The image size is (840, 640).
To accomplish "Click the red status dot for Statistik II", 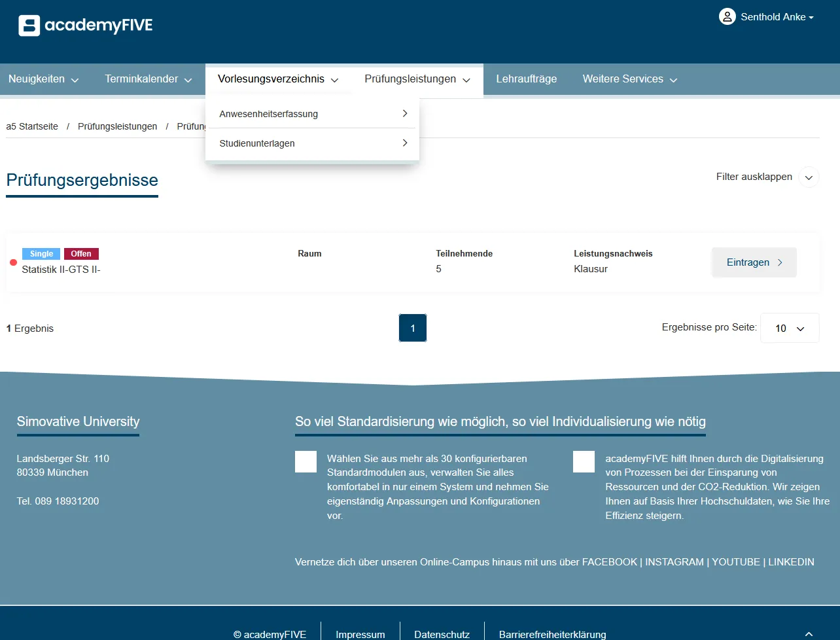I will click(13, 262).
